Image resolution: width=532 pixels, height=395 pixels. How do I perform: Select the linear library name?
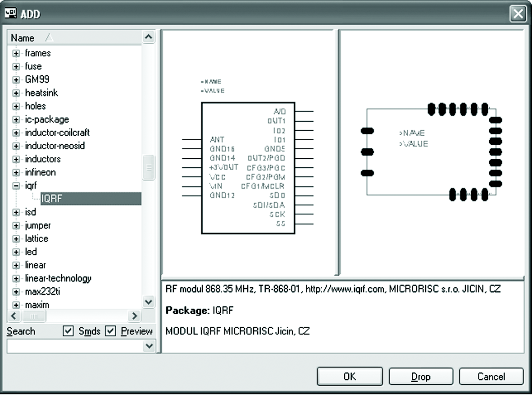(35, 265)
